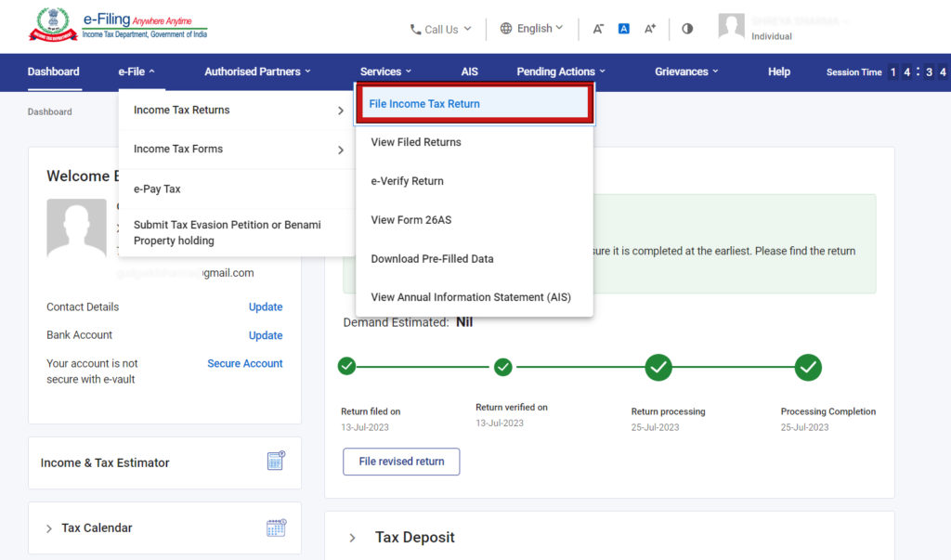Toggle the high contrast display mode
Viewport: 951px width, 560px height.
pos(686,29)
